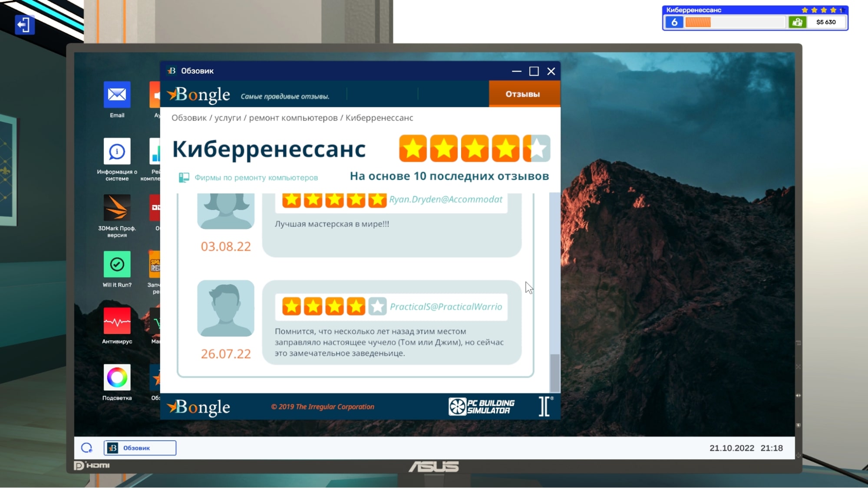Click the level 6 badge in HUD
Image resolution: width=868 pixels, height=488 pixels.
point(674,22)
